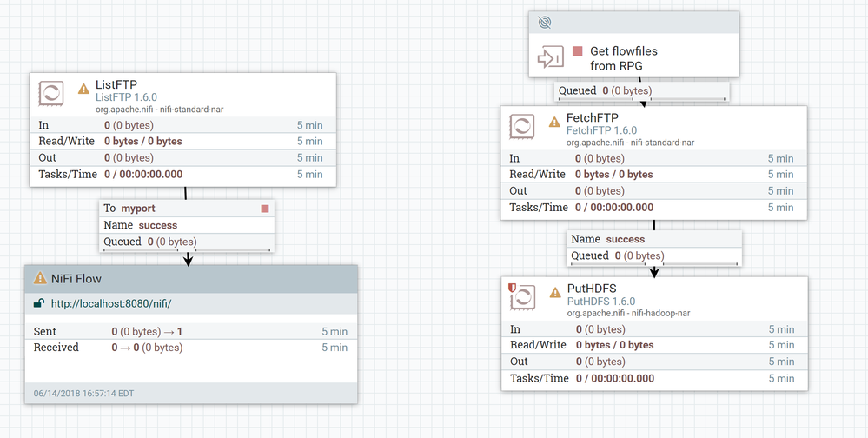The height and width of the screenshot is (438, 868).
Task: Click the Sent statistics row in NiFi Flow
Action: pos(190,331)
